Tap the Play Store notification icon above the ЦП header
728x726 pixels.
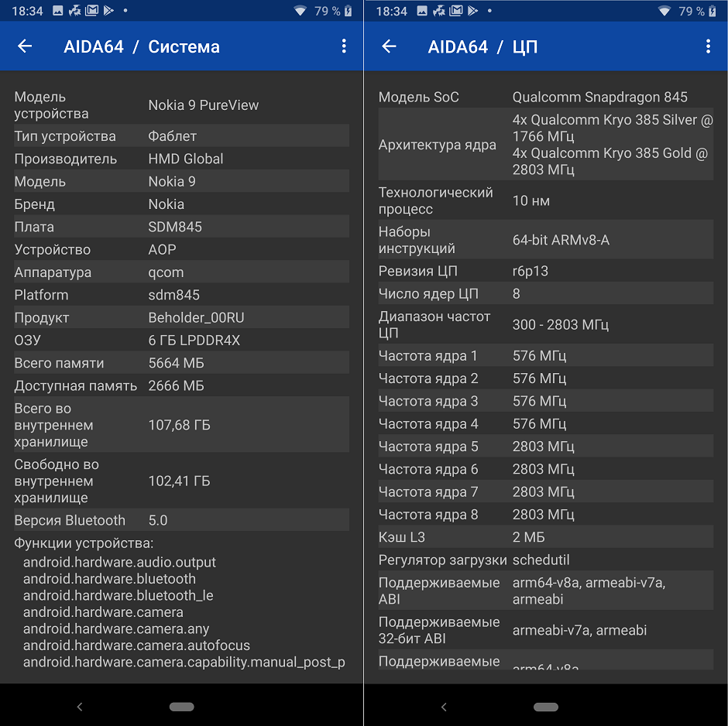(x=472, y=11)
